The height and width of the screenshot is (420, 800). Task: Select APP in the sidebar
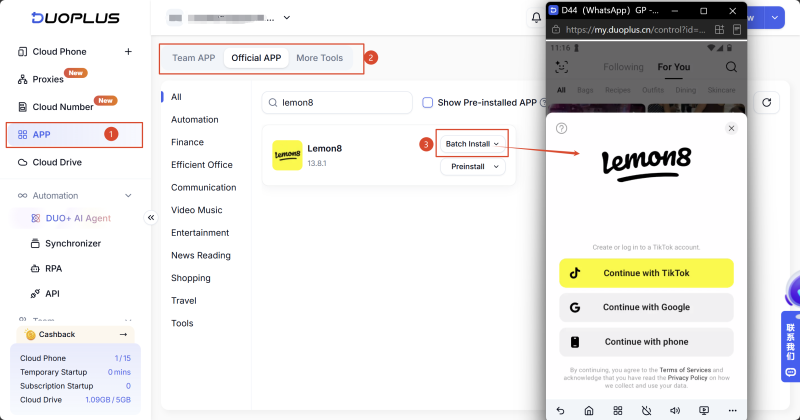point(74,135)
